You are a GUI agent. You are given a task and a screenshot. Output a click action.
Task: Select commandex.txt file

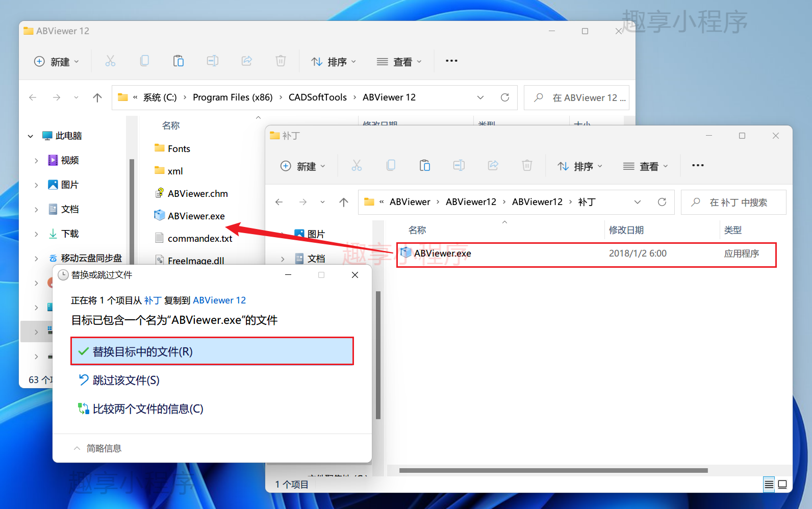tap(200, 239)
